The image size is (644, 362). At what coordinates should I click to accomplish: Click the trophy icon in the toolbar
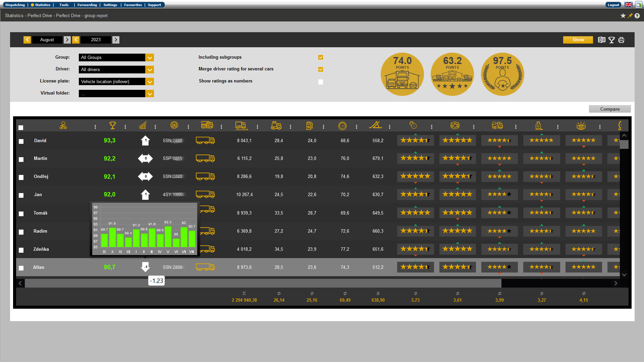[x=611, y=40]
